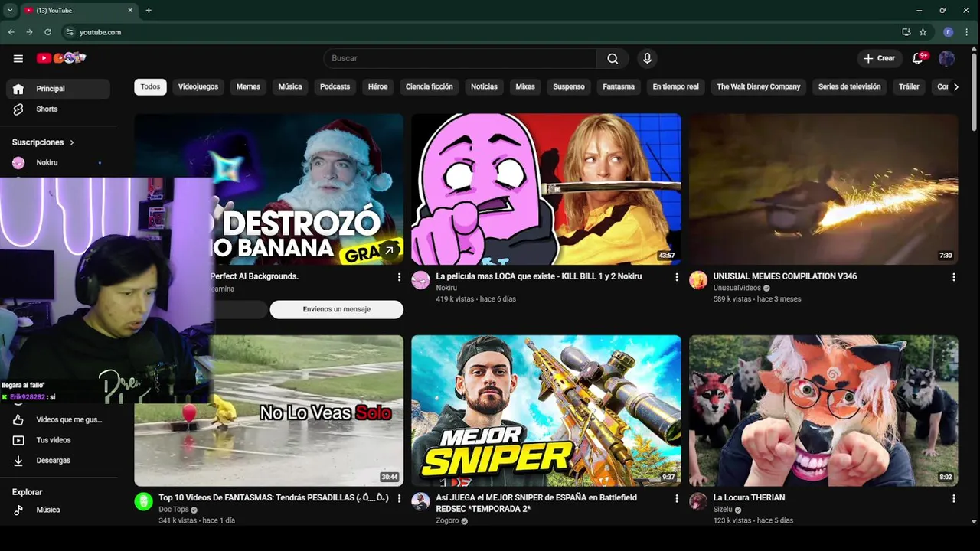Screen dimensions: 980x551
Task: Click Envíenos un mensaje button
Action: click(336, 309)
